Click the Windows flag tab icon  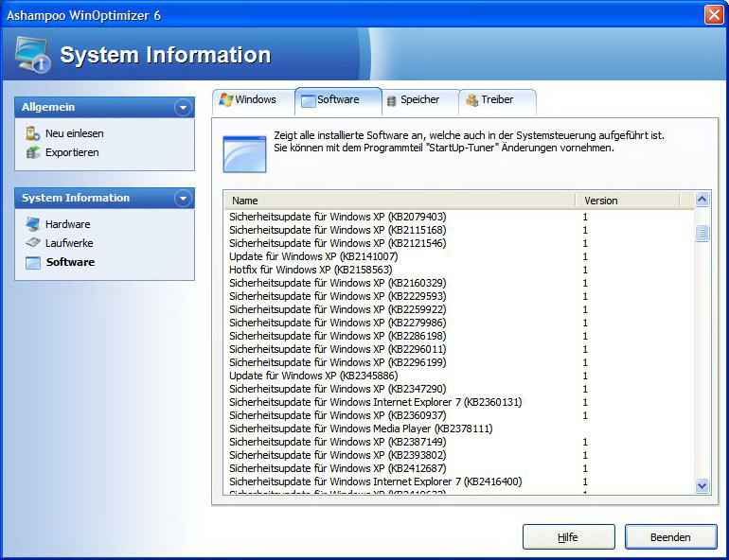(225, 99)
